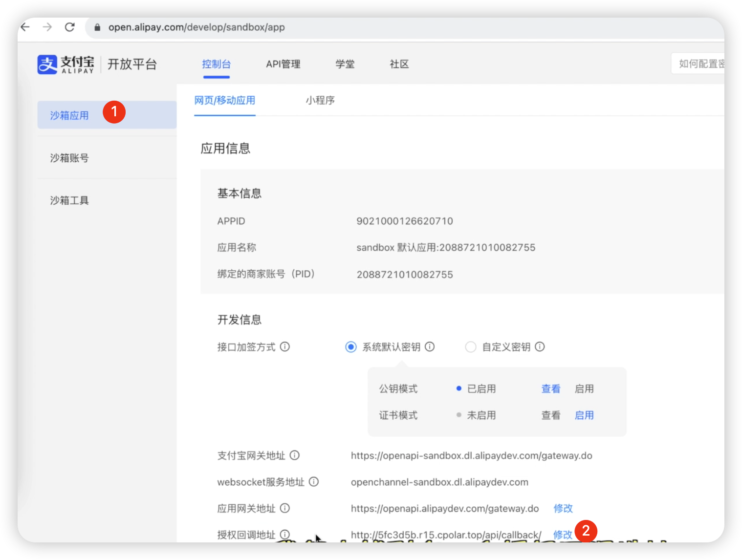Image resolution: width=742 pixels, height=560 pixels.
Task: Click the 已启用 status text
Action: point(481,388)
